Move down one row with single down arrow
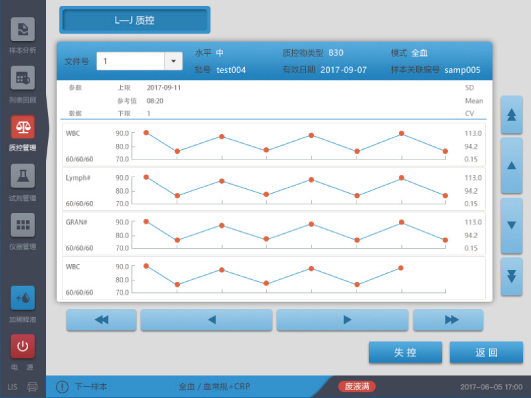The image size is (531, 398). [511, 226]
